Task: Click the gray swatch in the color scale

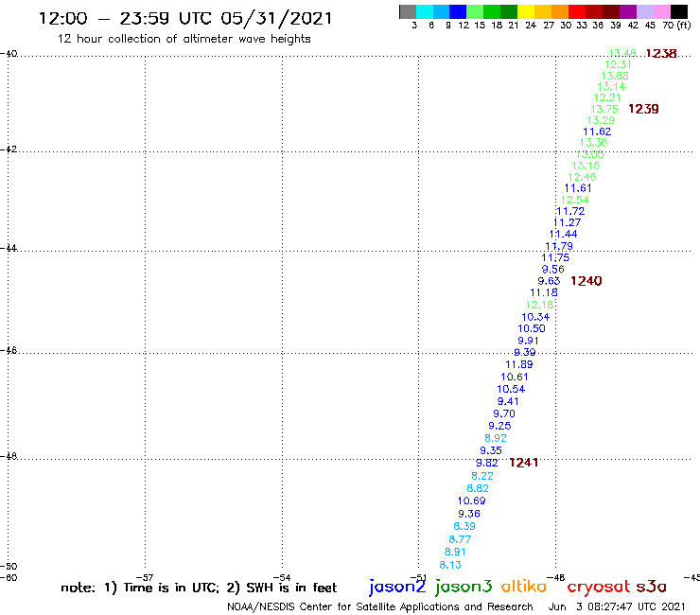Action: [408, 12]
